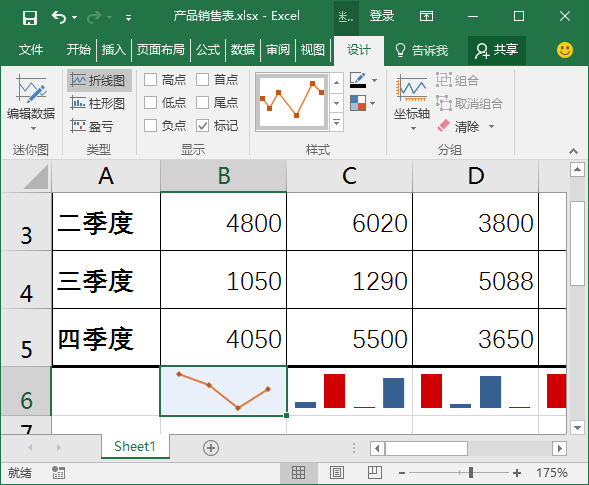Click the 告诉我 lightbulb search box
589x485 pixels.
(x=421, y=50)
